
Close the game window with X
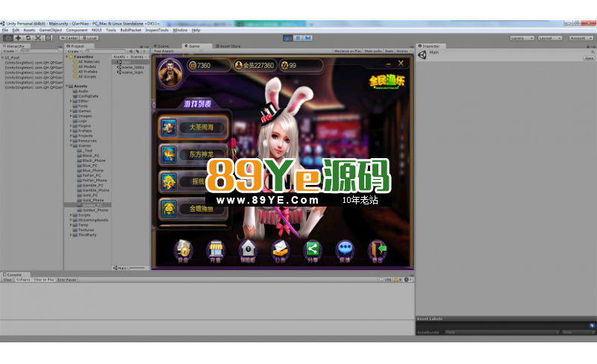coord(401,63)
